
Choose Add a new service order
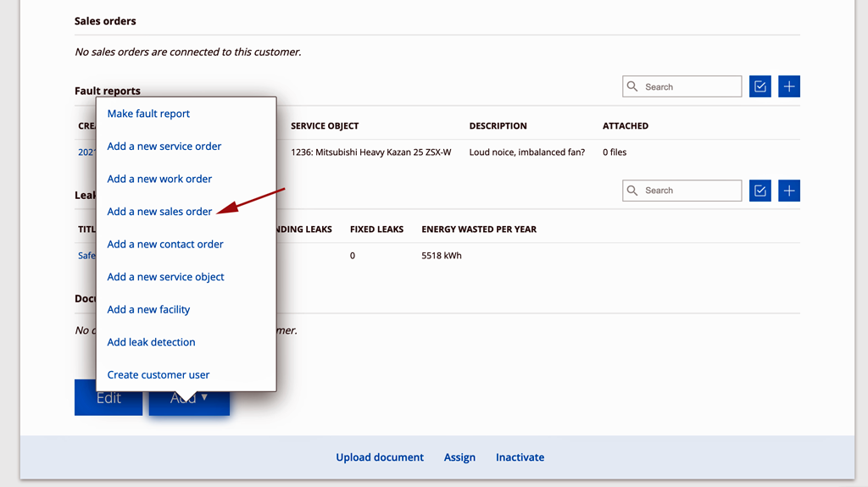tap(164, 147)
